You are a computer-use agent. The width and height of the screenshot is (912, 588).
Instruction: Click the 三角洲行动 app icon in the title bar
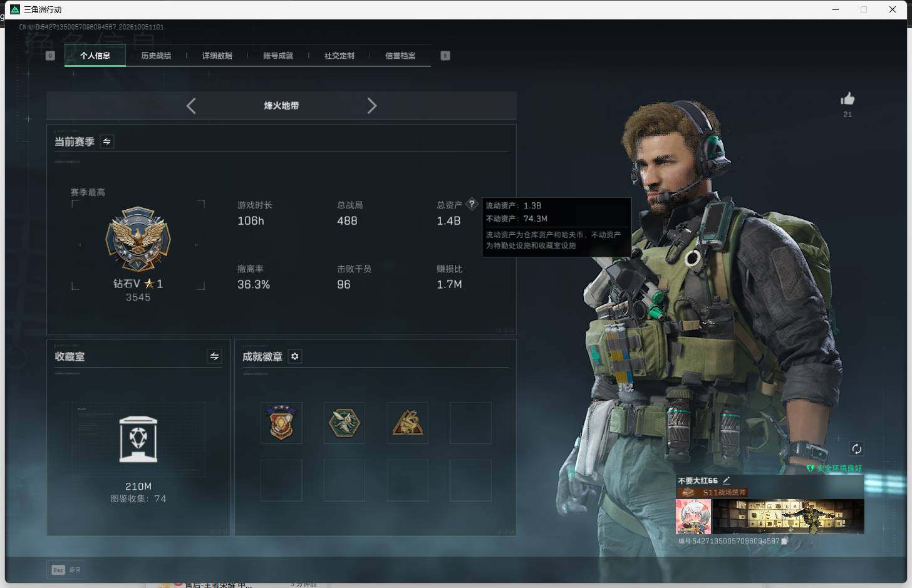pyautogui.click(x=16, y=9)
